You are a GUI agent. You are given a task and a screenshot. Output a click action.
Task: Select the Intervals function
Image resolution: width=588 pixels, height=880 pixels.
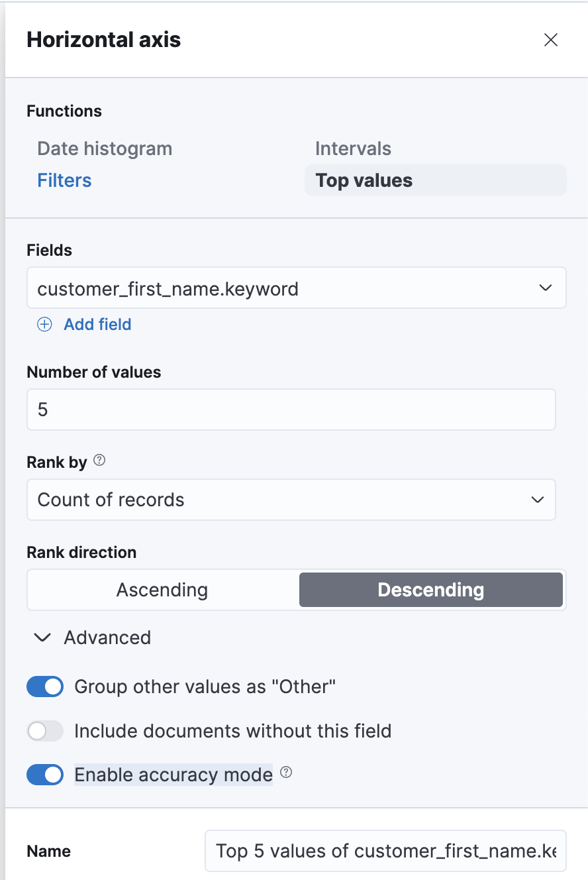pos(353,148)
